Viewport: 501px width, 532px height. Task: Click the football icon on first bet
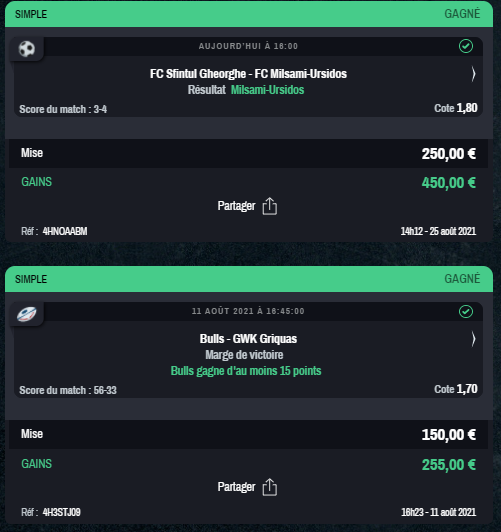tap(26, 49)
